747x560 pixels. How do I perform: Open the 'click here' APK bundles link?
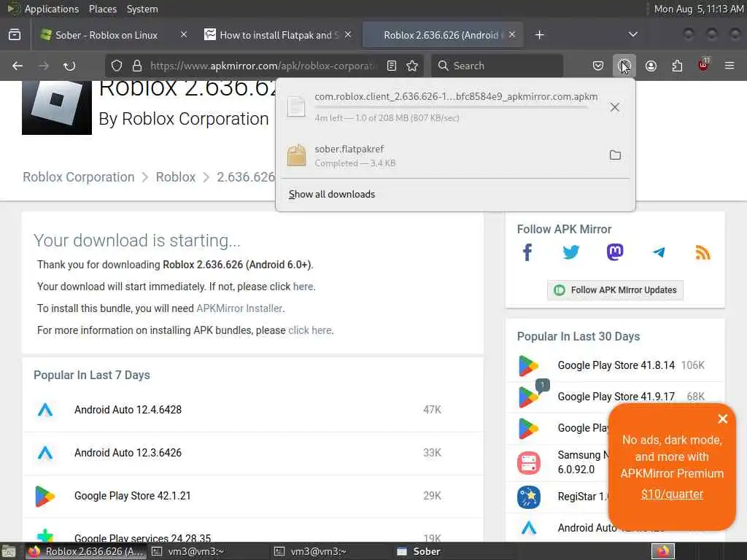tap(309, 330)
